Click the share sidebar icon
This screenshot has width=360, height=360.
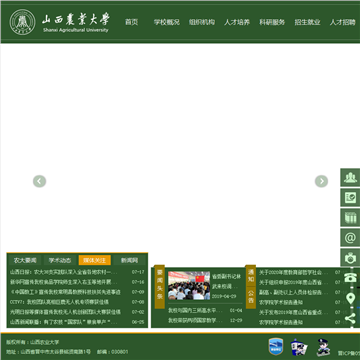coord(350,319)
